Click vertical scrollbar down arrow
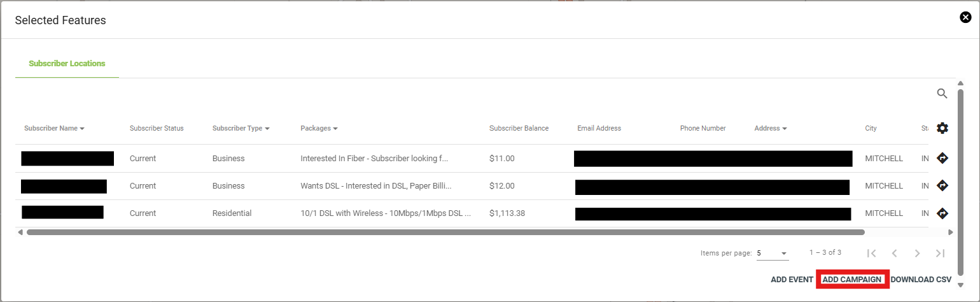 click(960, 285)
